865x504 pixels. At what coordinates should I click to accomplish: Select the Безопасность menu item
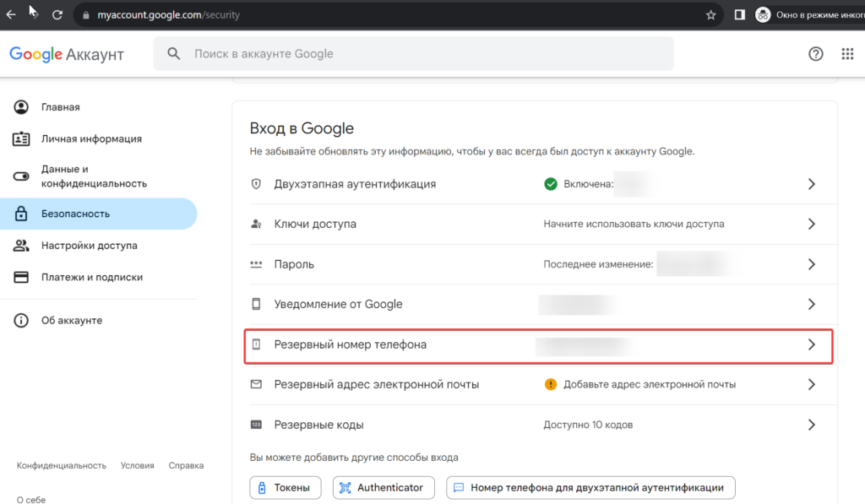tap(98, 214)
